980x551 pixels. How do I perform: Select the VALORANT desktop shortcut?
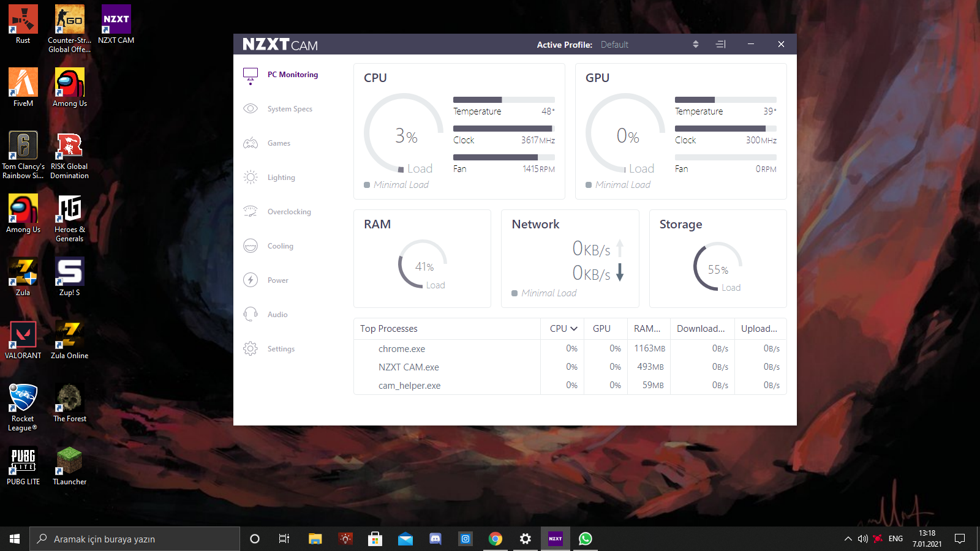[x=23, y=340]
